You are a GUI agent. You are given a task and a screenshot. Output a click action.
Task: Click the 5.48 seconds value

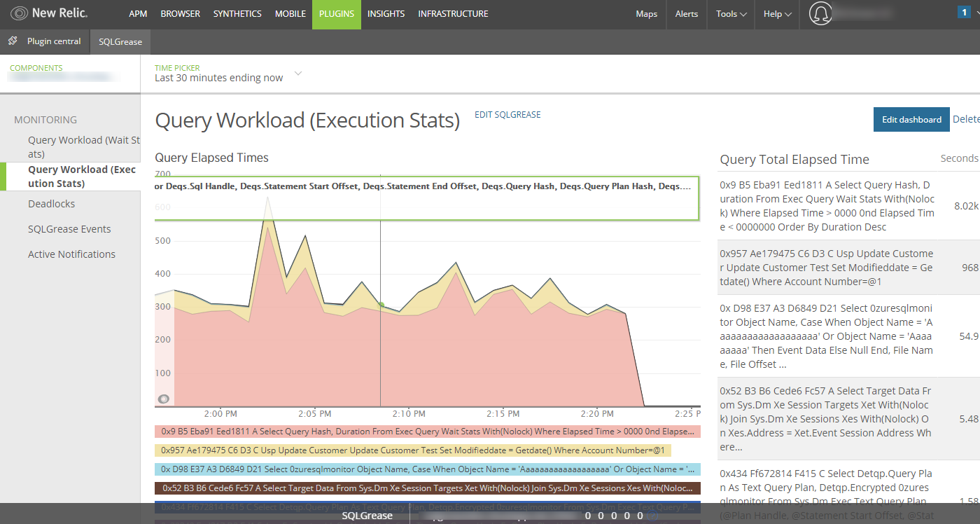(x=969, y=419)
